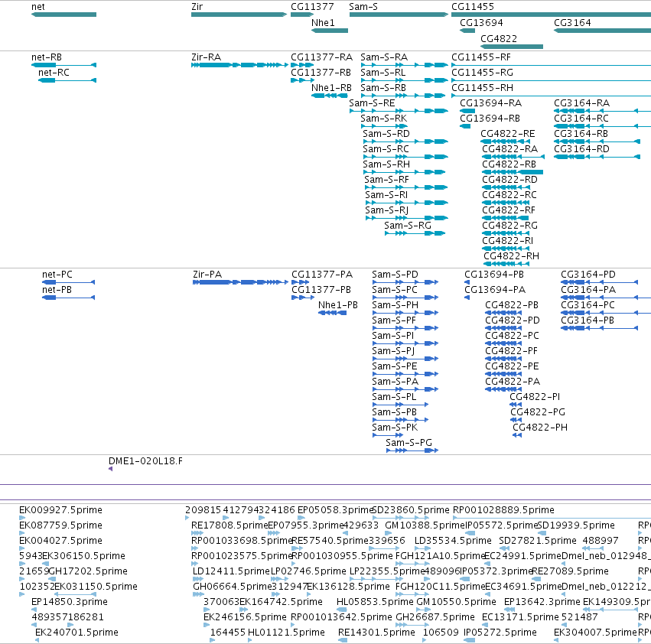Select protein Sam-S-PK
The width and height of the screenshot is (651, 644).
388,435
